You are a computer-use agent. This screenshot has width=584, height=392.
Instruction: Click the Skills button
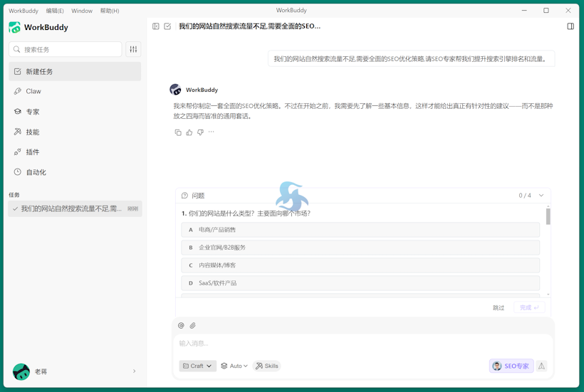coord(266,366)
